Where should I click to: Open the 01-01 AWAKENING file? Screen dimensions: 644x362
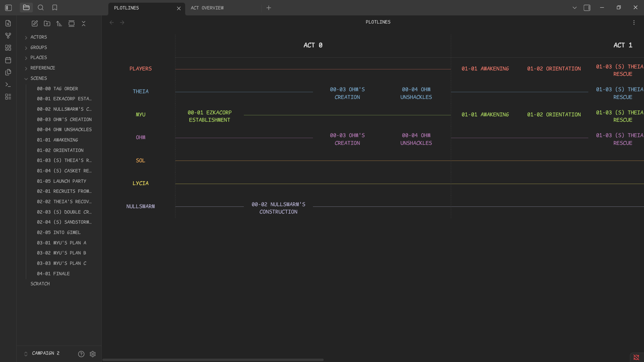tap(57, 140)
